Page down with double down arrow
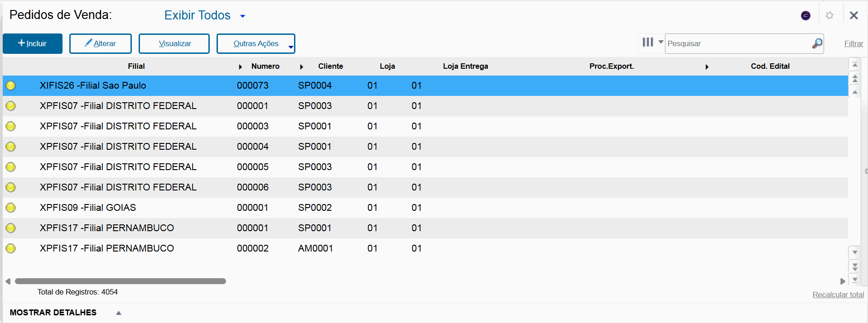Screen dimensions: 868x323 point(855,266)
